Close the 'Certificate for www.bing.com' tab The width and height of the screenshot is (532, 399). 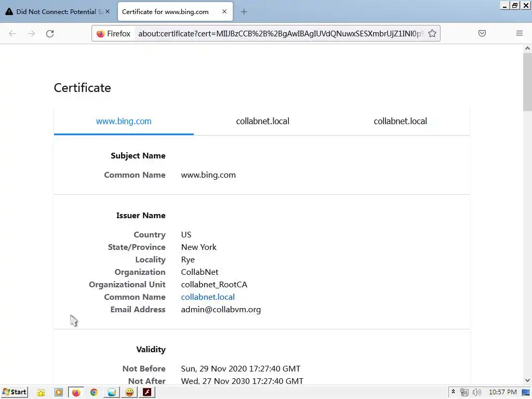tap(224, 11)
